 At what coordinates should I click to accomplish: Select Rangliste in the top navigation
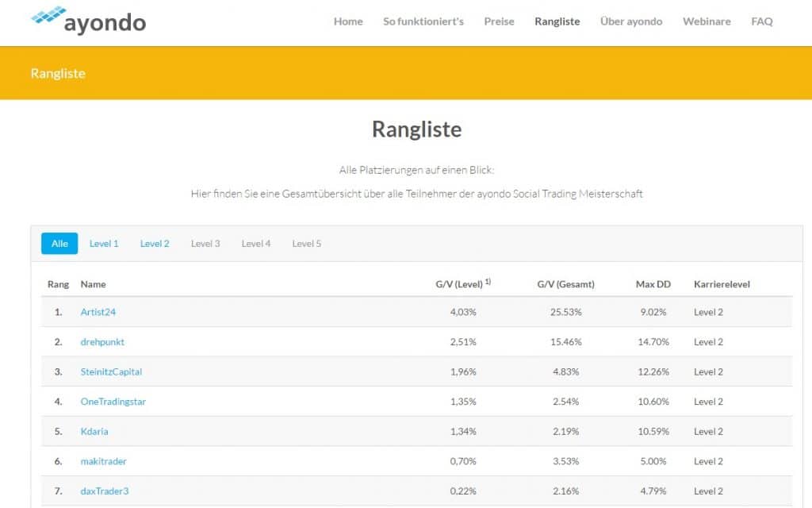pos(557,21)
